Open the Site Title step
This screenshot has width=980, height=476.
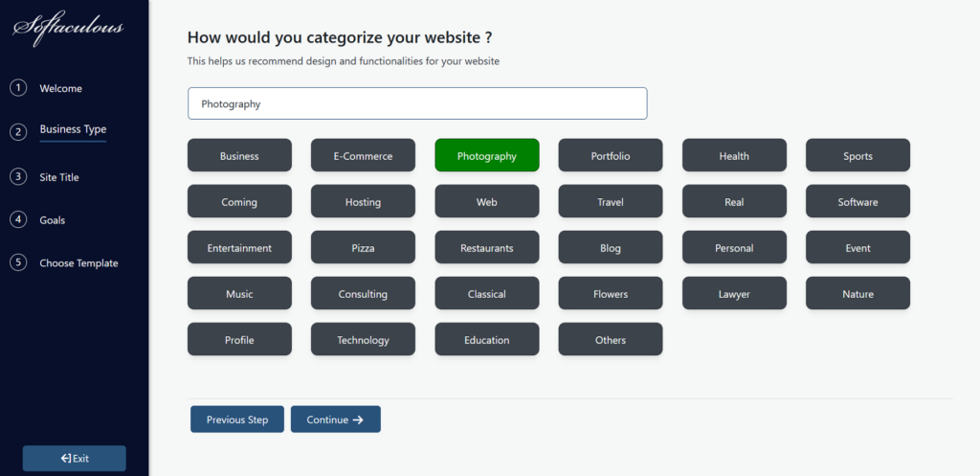pyautogui.click(x=59, y=177)
